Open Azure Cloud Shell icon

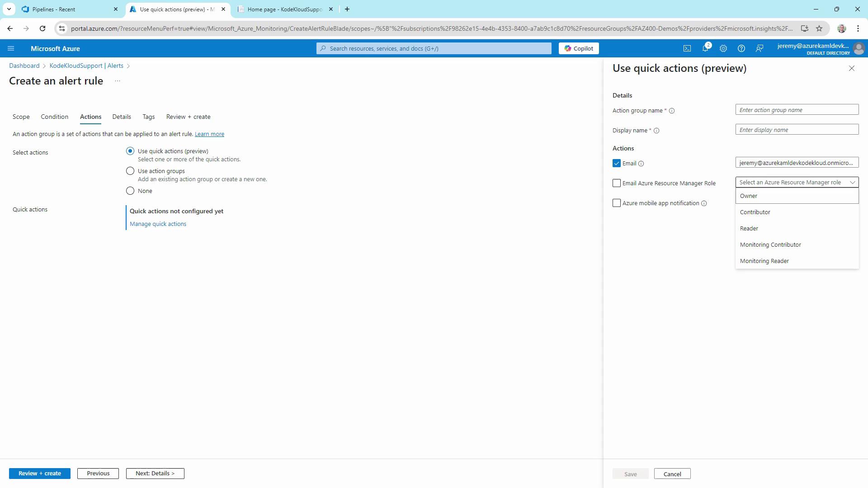(x=687, y=48)
